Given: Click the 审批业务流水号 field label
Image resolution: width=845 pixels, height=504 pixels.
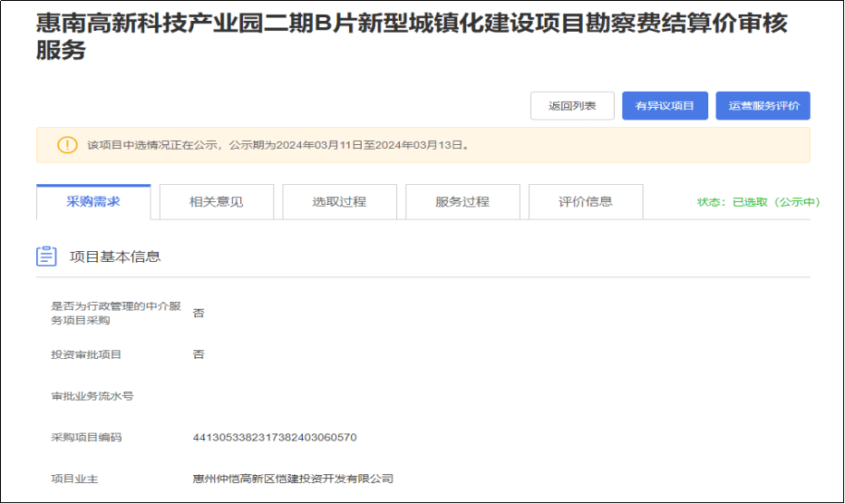Looking at the screenshot, I should tap(92, 396).
